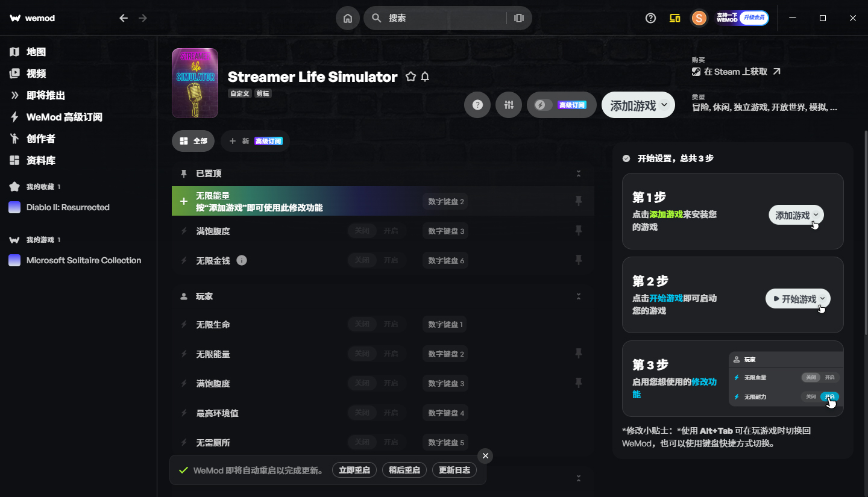The height and width of the screenshot is (497, 868).
Task: Change 数字键盘 1 hotkey for 无限生命
Action: [446, 324]
